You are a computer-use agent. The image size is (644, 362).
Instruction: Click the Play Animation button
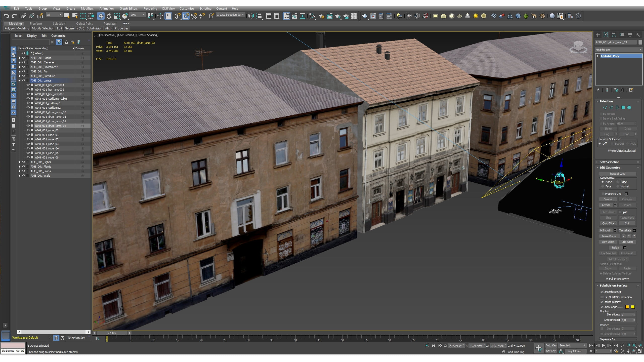coord(603,345)
